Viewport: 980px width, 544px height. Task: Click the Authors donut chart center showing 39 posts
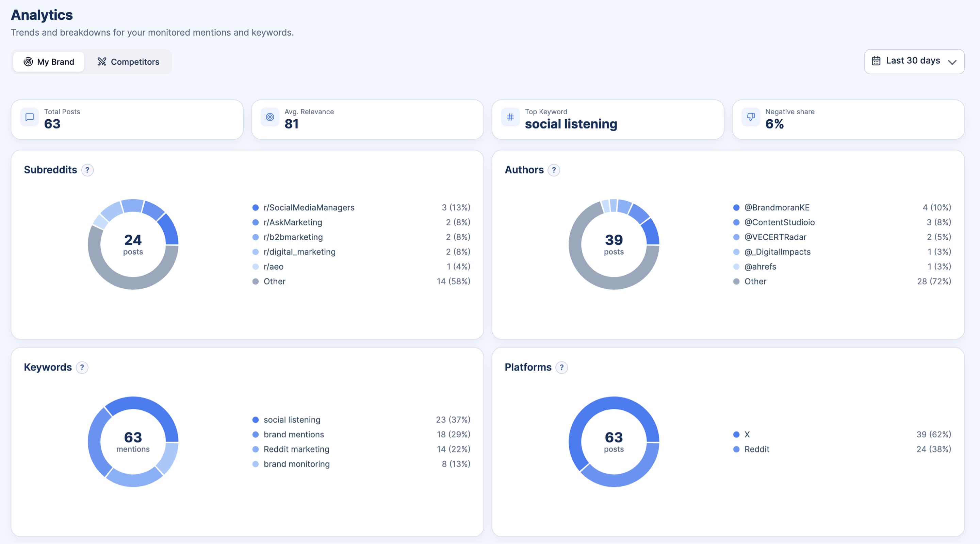coord(614,244)
